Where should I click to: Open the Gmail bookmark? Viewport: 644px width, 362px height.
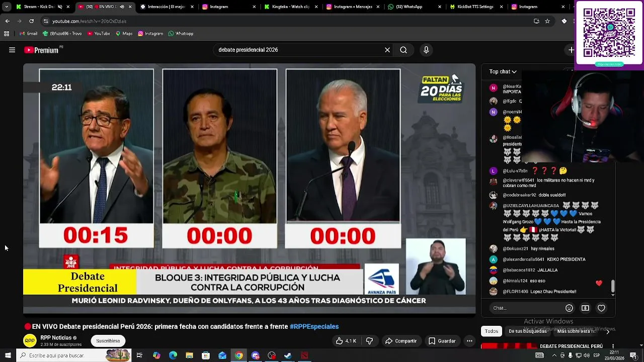tap(28, 34)
